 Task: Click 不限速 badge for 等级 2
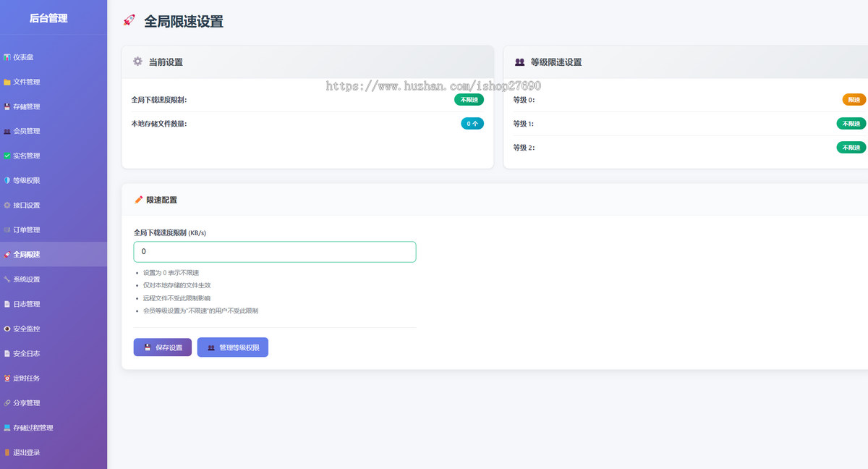(851, 148)
